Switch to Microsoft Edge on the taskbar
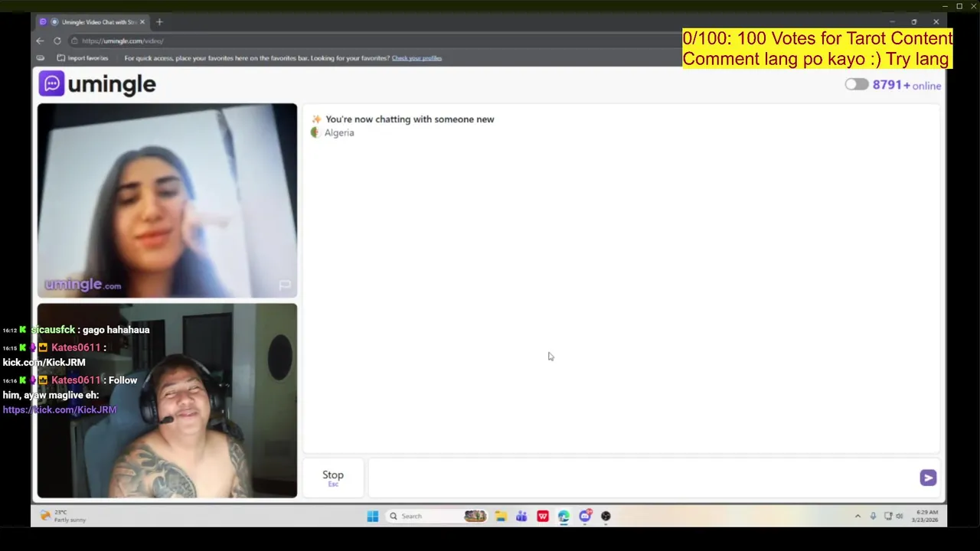 (563, 517)
